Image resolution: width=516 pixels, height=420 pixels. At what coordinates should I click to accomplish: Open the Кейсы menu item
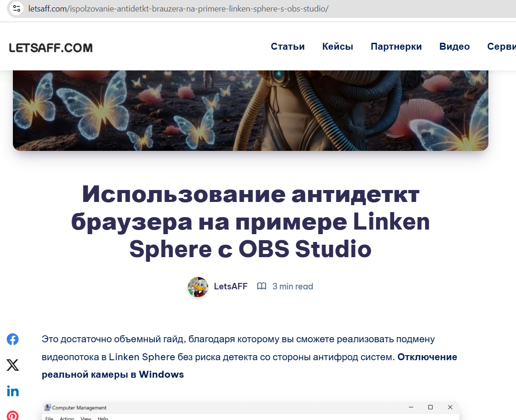click(x=338, y=46)
